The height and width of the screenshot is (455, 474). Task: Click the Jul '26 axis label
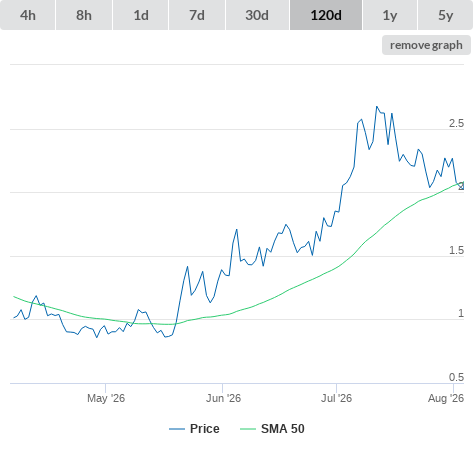point(336,398)
